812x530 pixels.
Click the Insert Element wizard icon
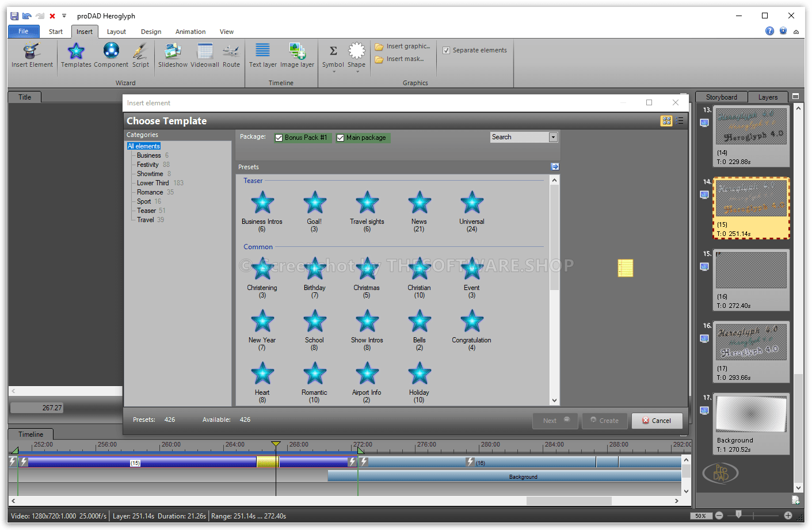point(32,52)
